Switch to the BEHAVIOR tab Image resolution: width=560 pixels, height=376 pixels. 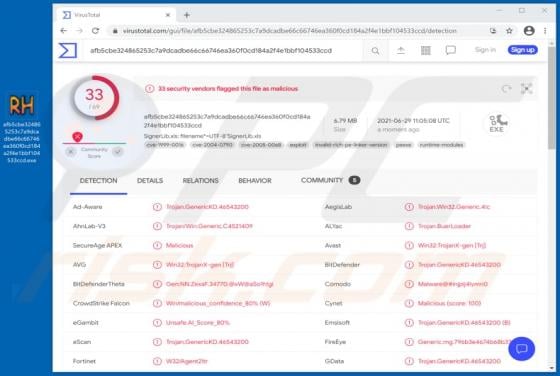pos(255,181)
